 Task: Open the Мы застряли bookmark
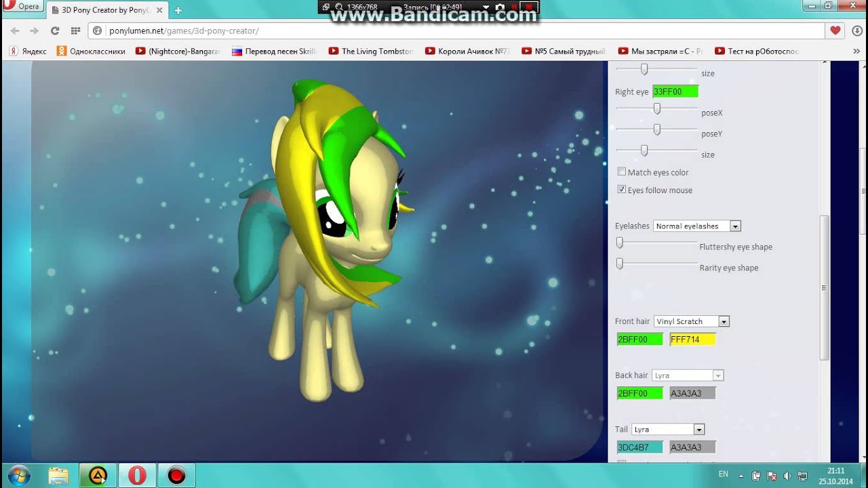click(x=660, y=51)
